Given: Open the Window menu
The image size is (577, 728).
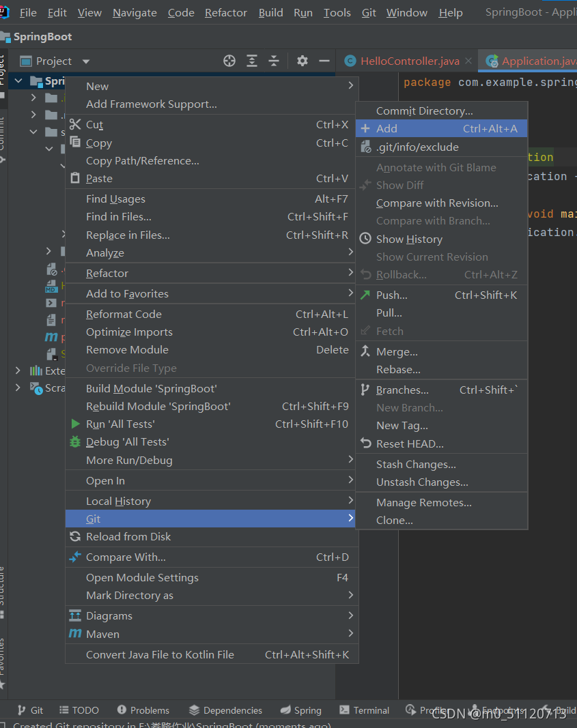Looking at the screenshot, I should (x=407, y=12).
